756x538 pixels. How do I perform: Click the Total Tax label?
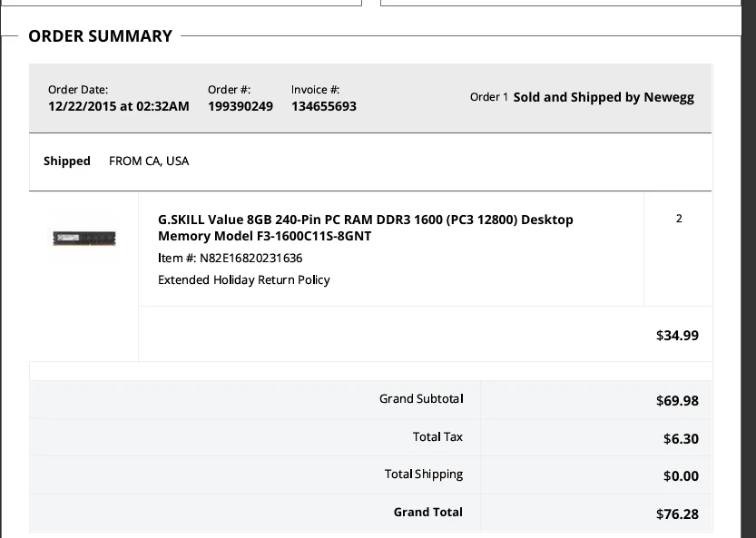(x=437, y=437)
